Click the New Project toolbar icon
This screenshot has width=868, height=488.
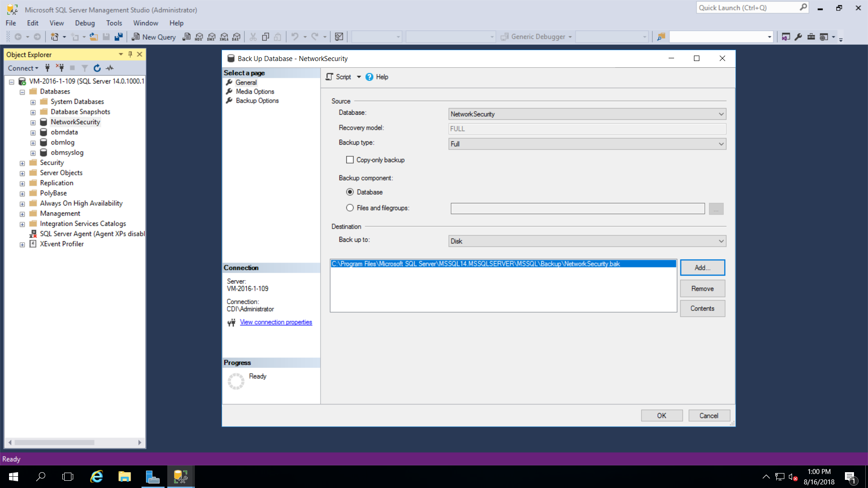(55, 37)
